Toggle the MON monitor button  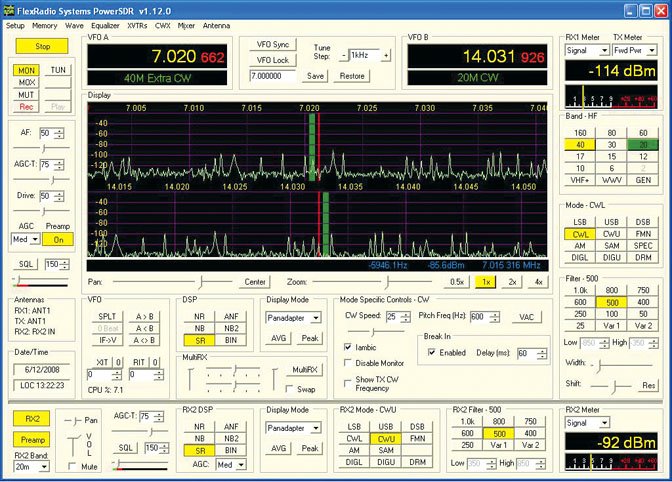coord(26,70)
